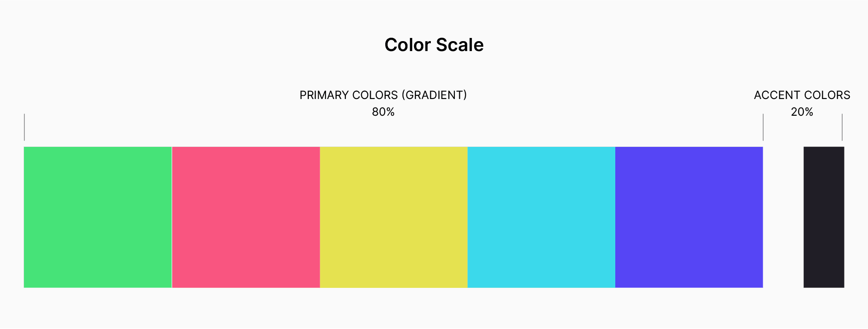Click the word ACCENT in the label
The width and height of the screenshot is (868, 329).
click(777, 95)
